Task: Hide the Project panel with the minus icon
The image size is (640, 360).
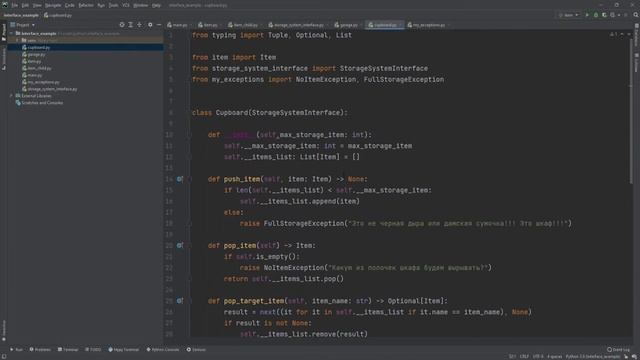Action: tap(159, 25)
